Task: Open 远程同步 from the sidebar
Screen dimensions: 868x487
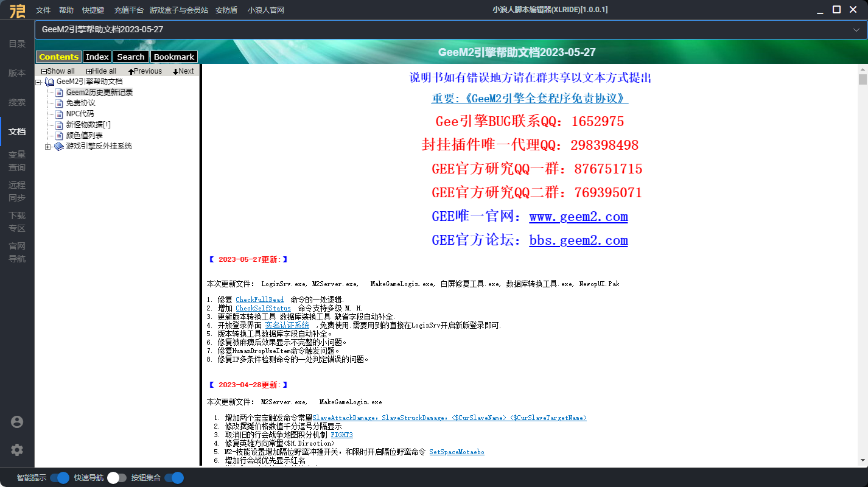Action: point(17,191)
